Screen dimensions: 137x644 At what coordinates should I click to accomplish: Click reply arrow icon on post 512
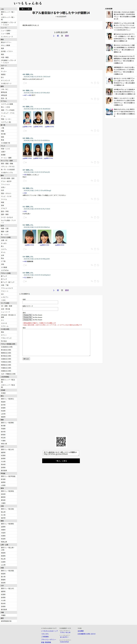[92, 217]
